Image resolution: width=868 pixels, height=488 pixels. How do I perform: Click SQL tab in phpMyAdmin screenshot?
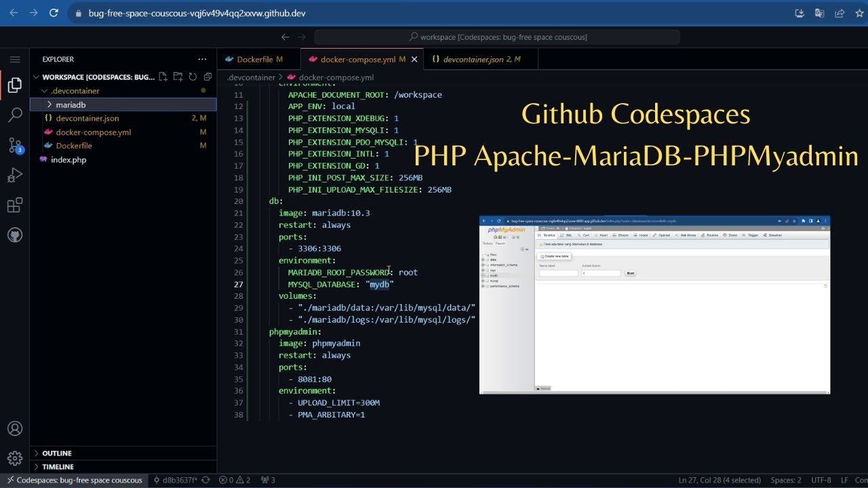coord(568,235)
